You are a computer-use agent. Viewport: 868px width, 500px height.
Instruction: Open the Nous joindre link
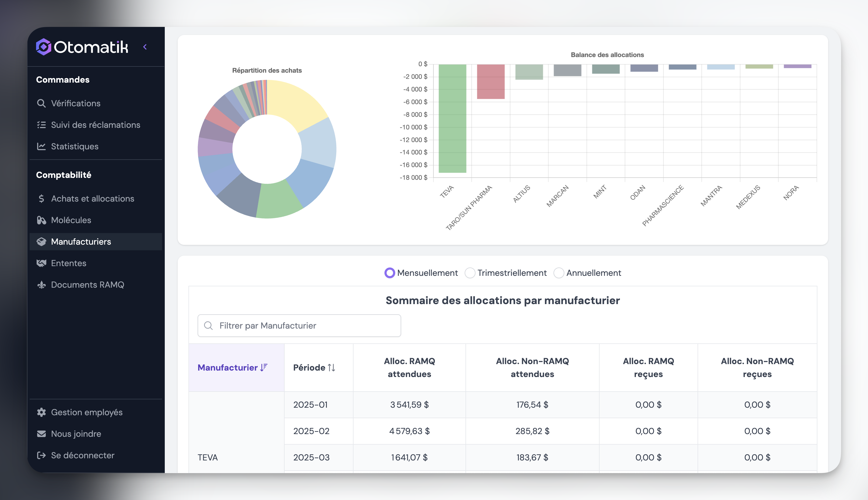point(76,434)
